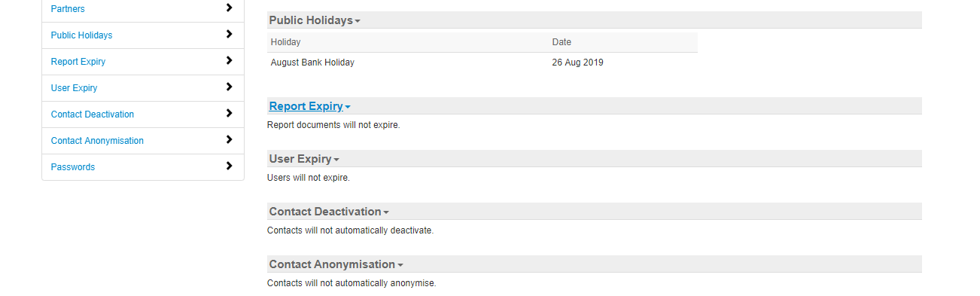Go to Passwords in the sidebar menu
Screen dimensions: 980x296
pyautogui.click(x=73, y=167)
